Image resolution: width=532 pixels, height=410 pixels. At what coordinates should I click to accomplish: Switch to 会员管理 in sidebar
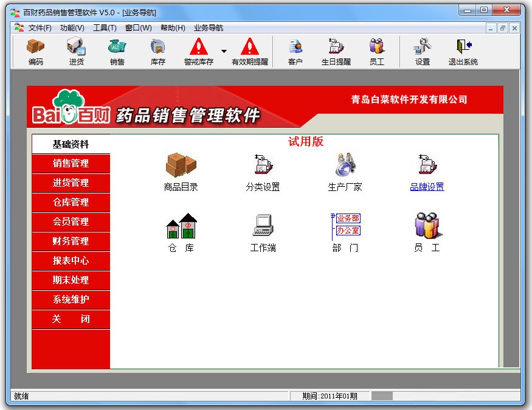point(71,221)
